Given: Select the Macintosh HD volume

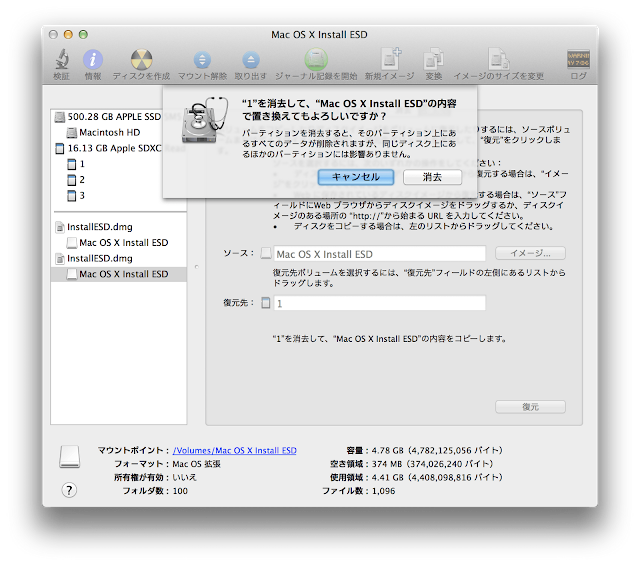Looking at the screenshot, I should pos(103,133).
